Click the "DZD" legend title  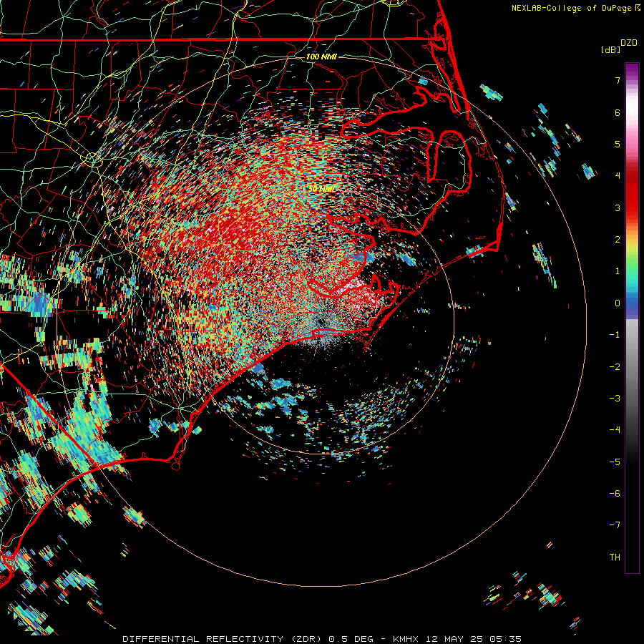(629, 43)
